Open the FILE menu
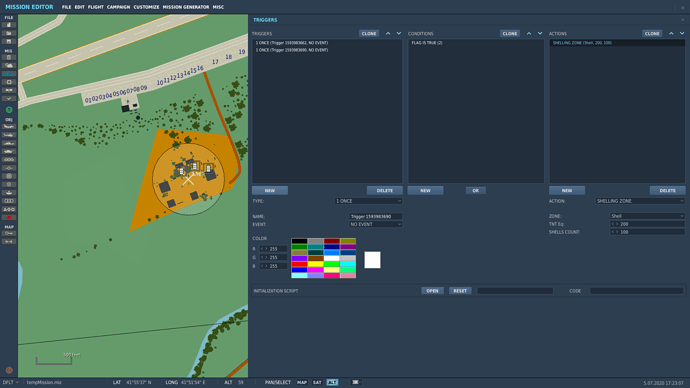The image size is (690, 388). point(66,7)
